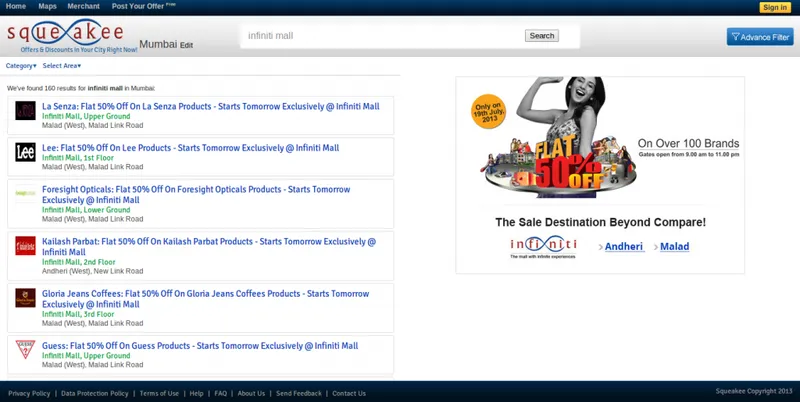Click 'Infiniti Mall, 3rd Floor' text
This screenshot has height=402, width=800.
(78, 314)
